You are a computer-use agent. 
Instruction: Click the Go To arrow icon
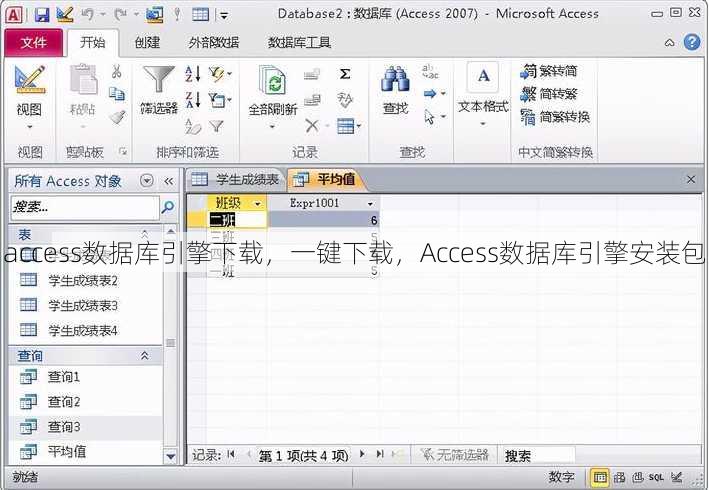tap(430, 94)
